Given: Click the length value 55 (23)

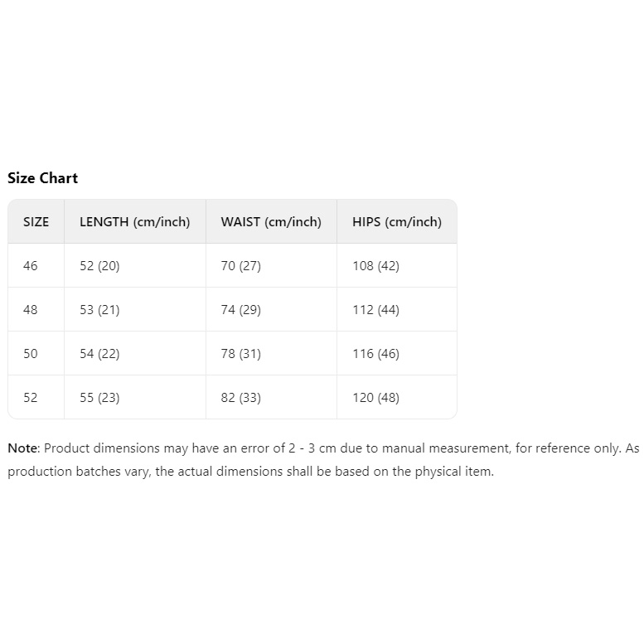Looking at the screenshot, I should click(x=99, y=398).
